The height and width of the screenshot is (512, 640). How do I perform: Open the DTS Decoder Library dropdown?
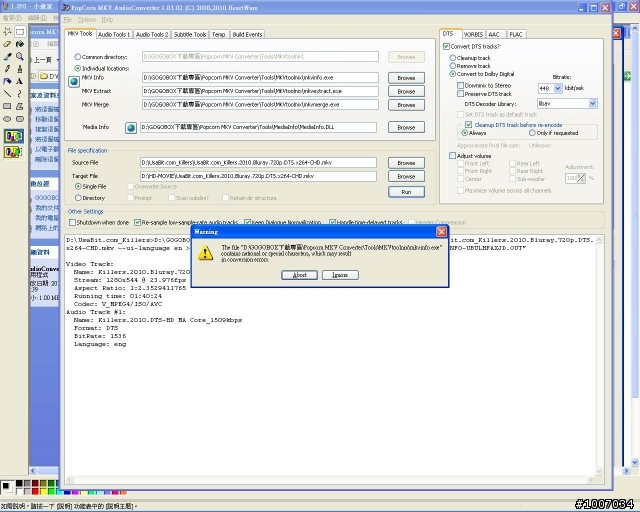tap(593, 104)
